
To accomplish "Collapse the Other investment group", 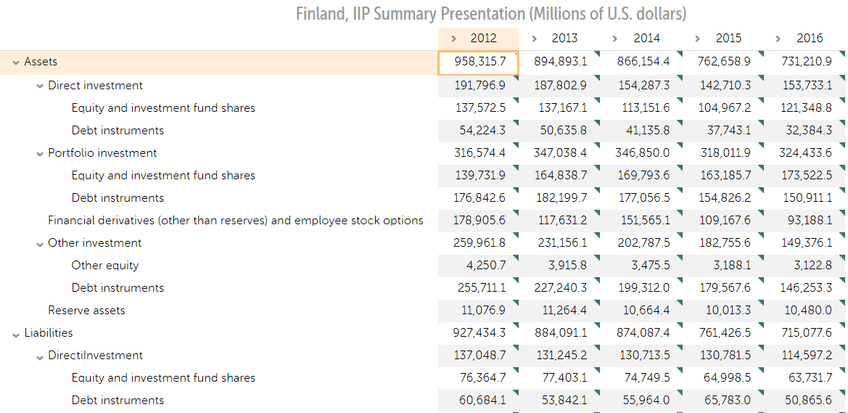I will (39, 243).
